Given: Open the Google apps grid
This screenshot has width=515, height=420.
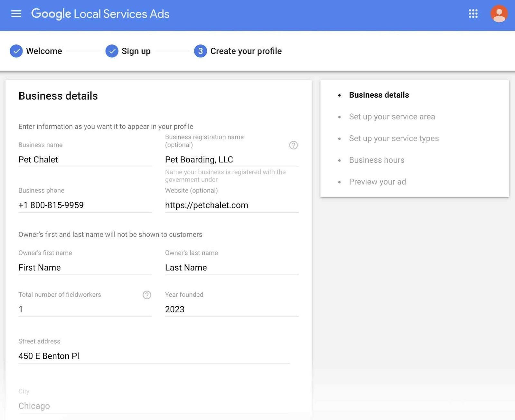Looking at the screenshot, I should (x=473, y=14).
